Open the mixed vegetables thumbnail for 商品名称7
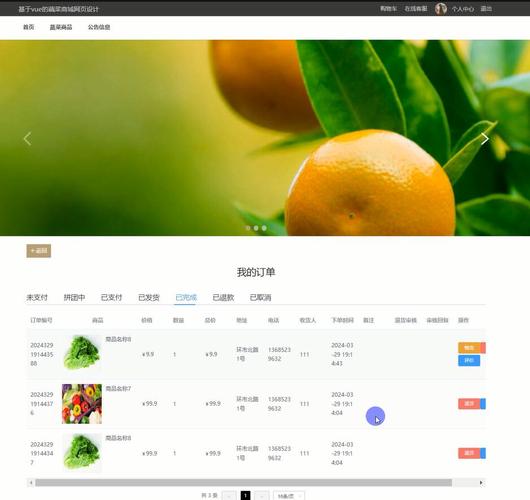This screenshot has height=500, width=530. [82, 404]
